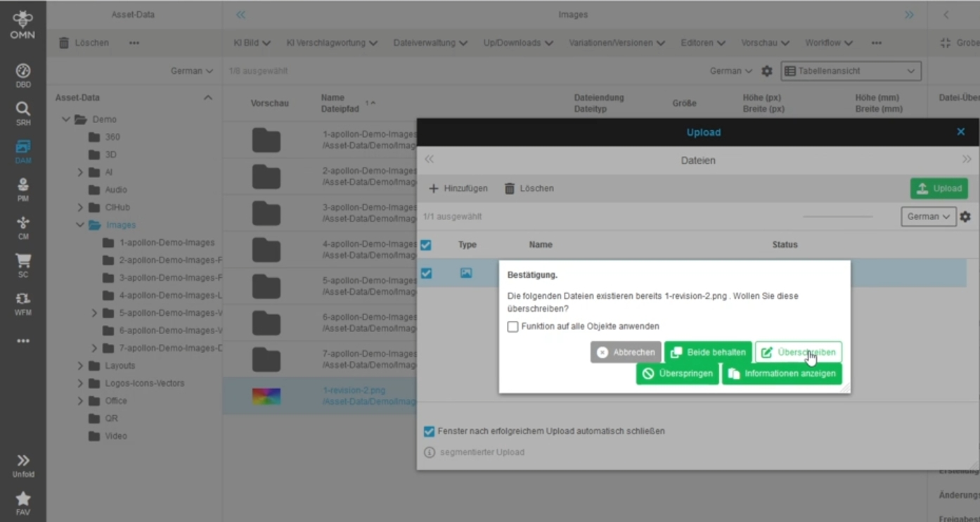Open settings gear in Upload dialog
This screenshot has width=980, height=522.
coord(965,217)
